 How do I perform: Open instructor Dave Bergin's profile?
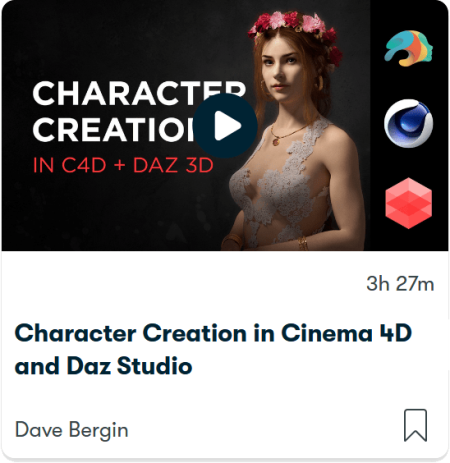[x=72, y=429]
